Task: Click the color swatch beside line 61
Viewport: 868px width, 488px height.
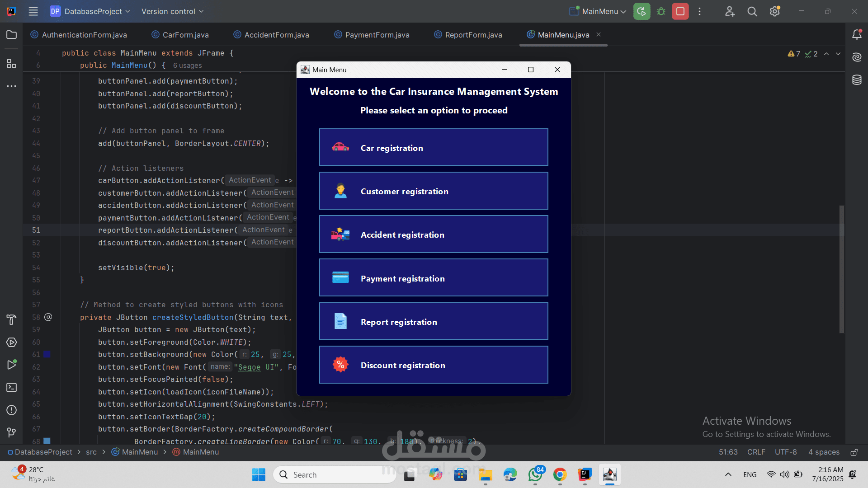Action: 47,355
